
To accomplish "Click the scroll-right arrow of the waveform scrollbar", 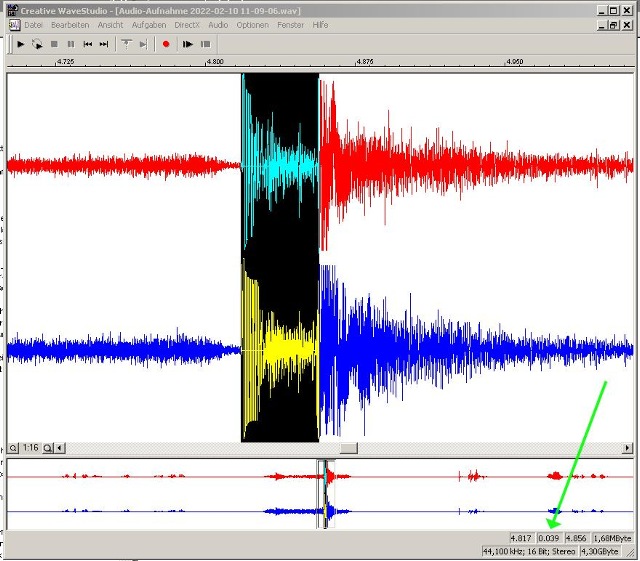I will click(x=627, y=448).
